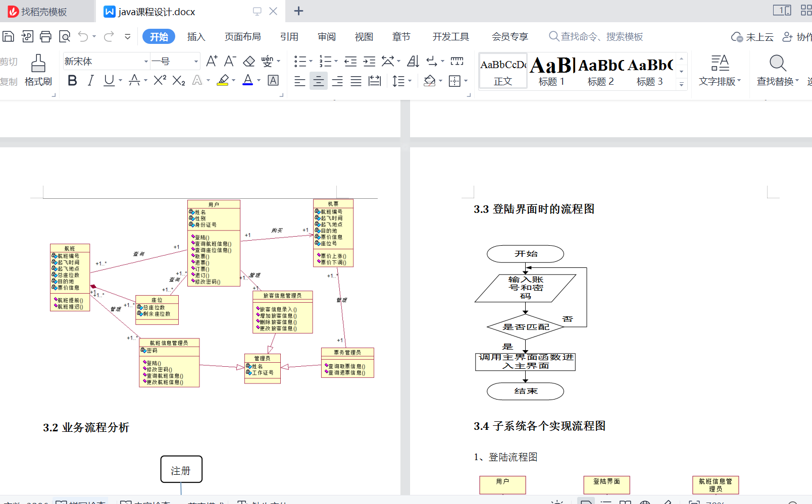812x504 pixels.
Task: Open the 引用 ribbon tab
Action: pos(289,37)
